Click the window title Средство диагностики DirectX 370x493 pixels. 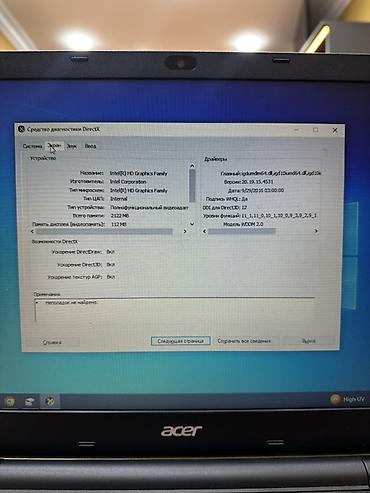[x=63, y=129]
